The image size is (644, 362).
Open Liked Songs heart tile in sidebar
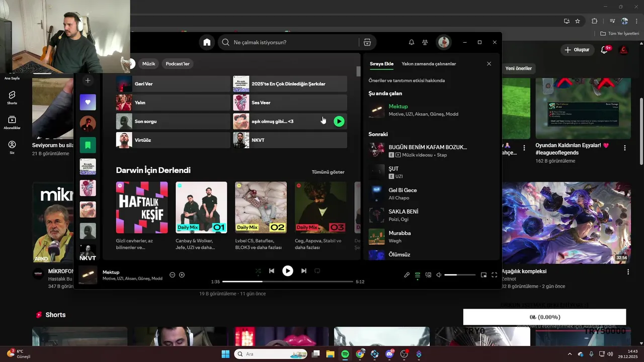[x=88, y=102]
